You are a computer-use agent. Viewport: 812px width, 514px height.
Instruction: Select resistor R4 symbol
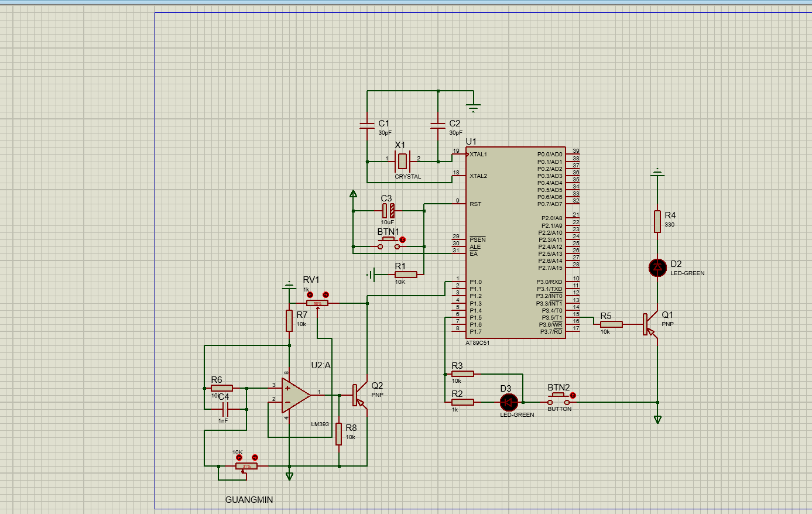click(657, 221)
